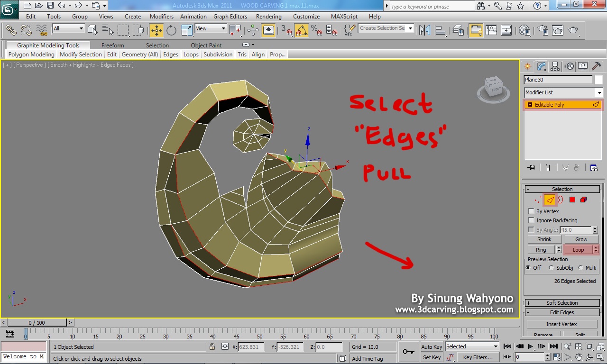Activate the Vertex sub-object mode icon

coord(537,200)
